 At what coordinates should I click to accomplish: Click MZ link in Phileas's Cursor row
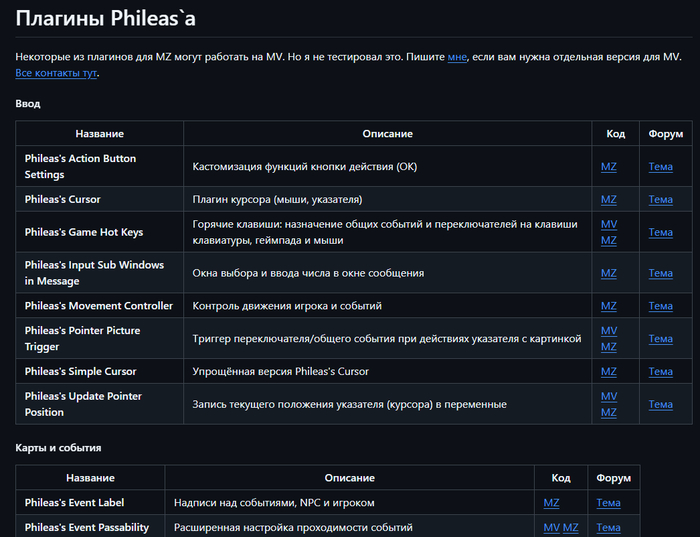609,199
